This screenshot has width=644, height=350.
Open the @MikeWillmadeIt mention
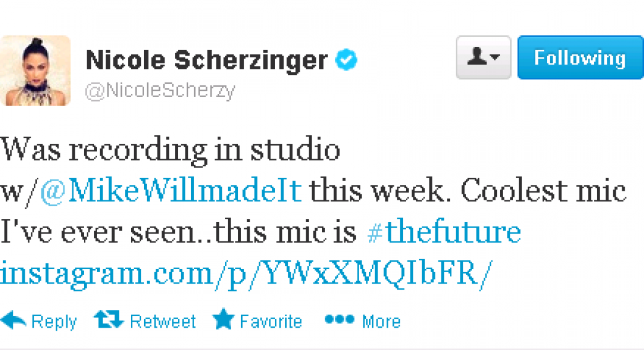pos(170,191)
